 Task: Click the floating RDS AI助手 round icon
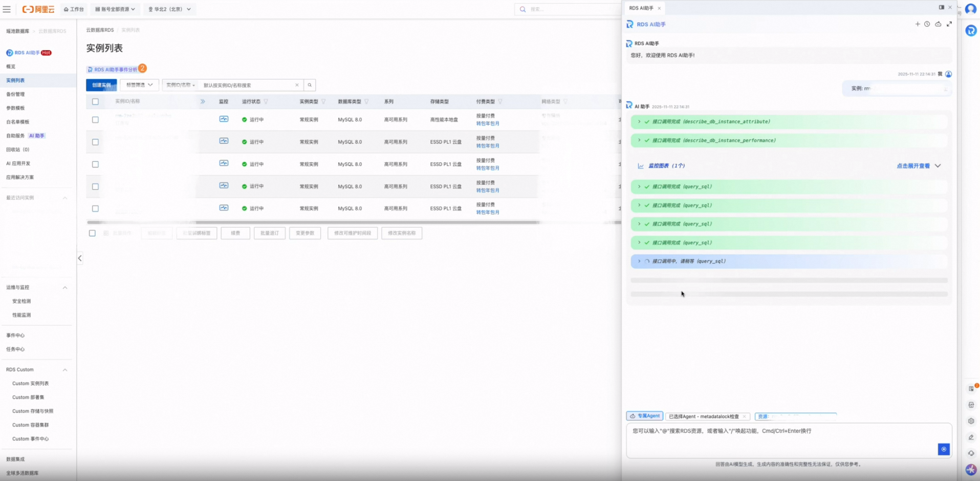point(971,31)
